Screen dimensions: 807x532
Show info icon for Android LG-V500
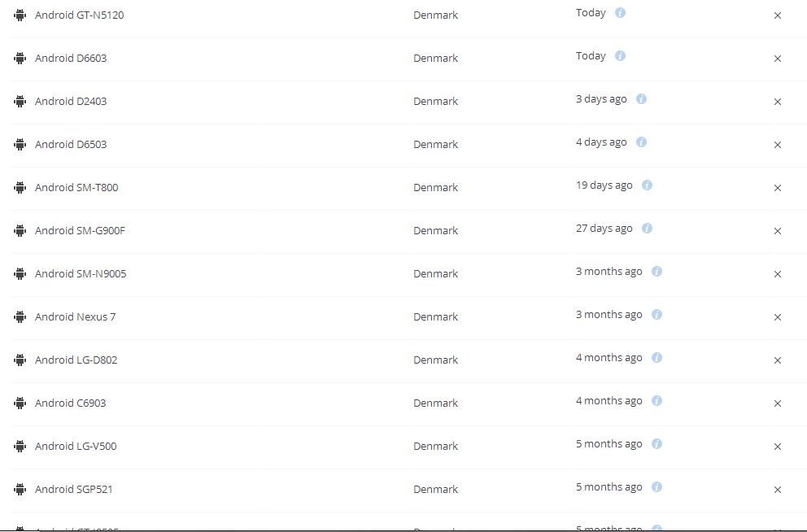657,443
